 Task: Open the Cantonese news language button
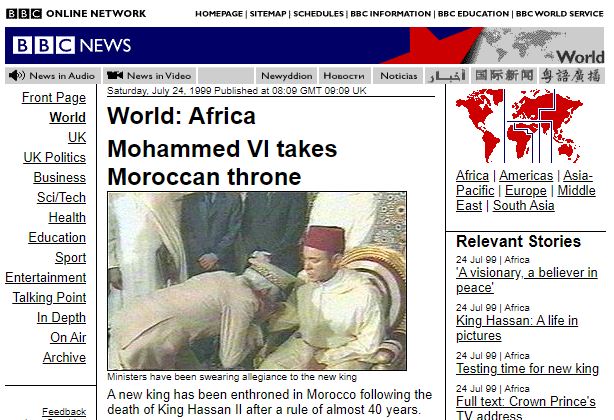(x=571, y=76)
